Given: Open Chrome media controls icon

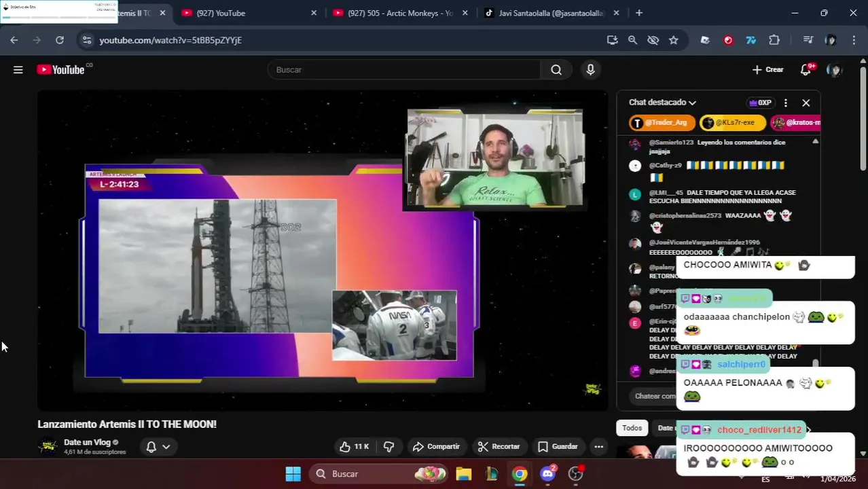Looking at the screenshot, I should pyautogui.click(x=808, y=40).
